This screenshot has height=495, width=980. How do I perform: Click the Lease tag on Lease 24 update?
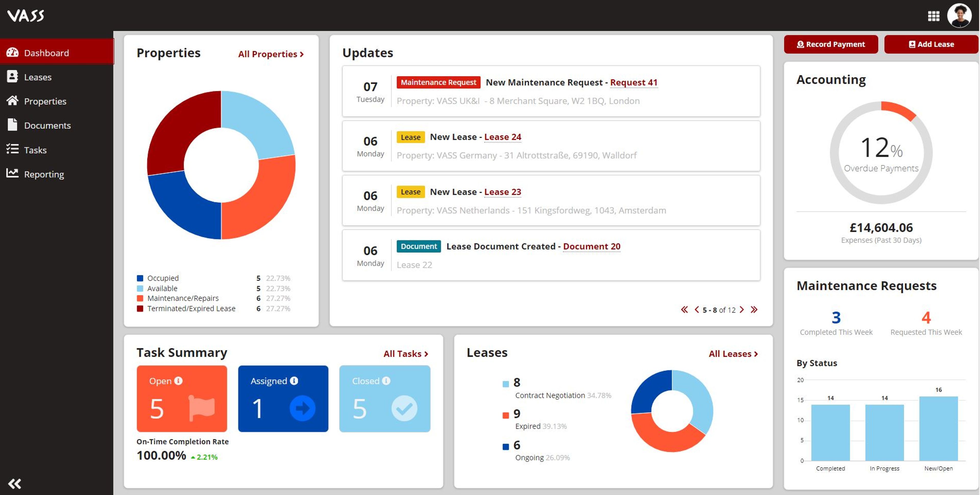point(410,137)
